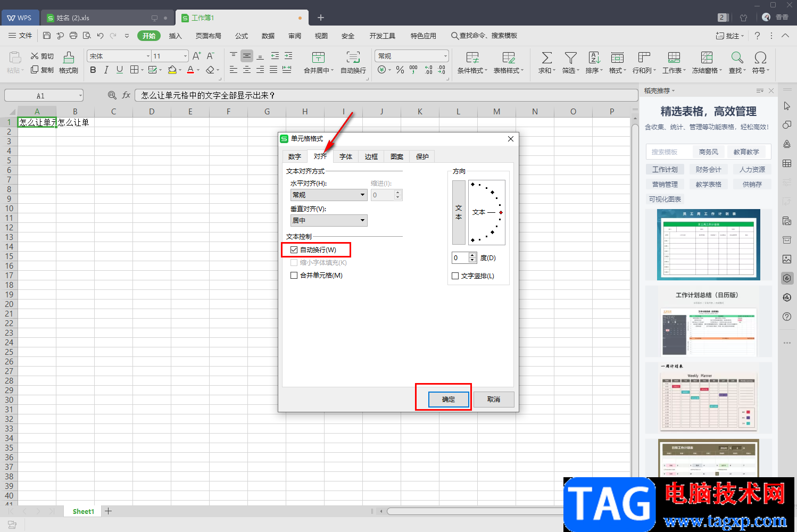The image size is (797, 532).
Task: Click the 取消 cancel button
Action: pyautogui.click(x=494, y=399)
